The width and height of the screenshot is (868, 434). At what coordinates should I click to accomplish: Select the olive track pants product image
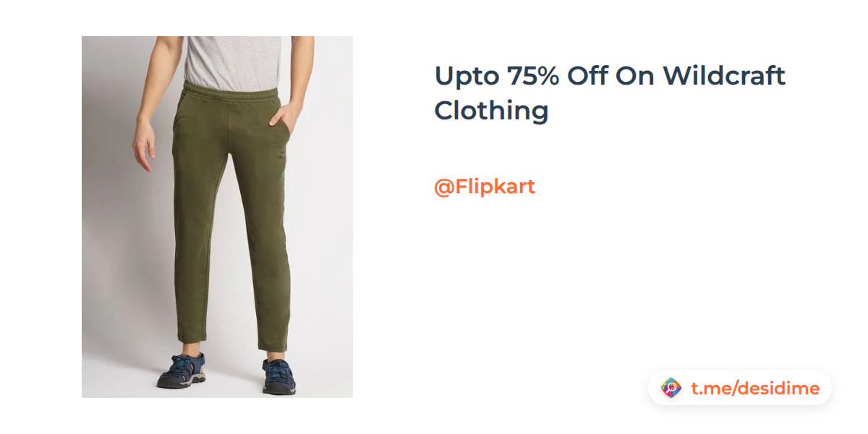coord(217,217)
